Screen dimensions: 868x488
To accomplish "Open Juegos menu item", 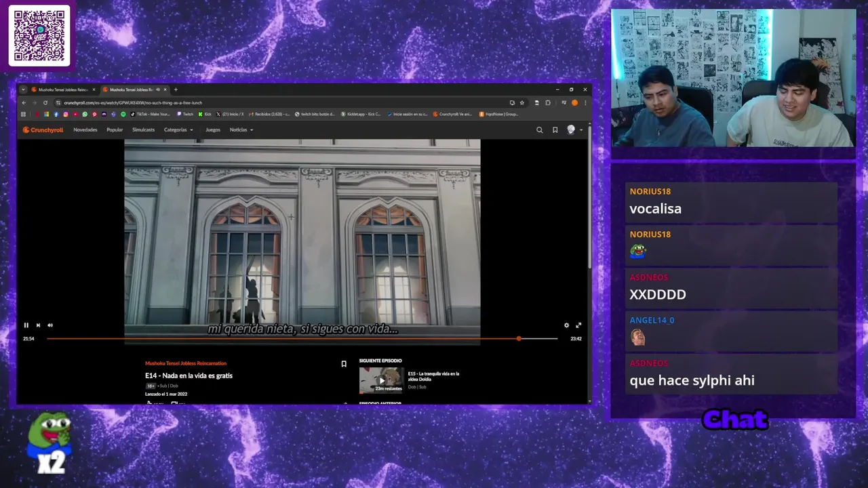I will pyautogui.click(x=213, y=129).
